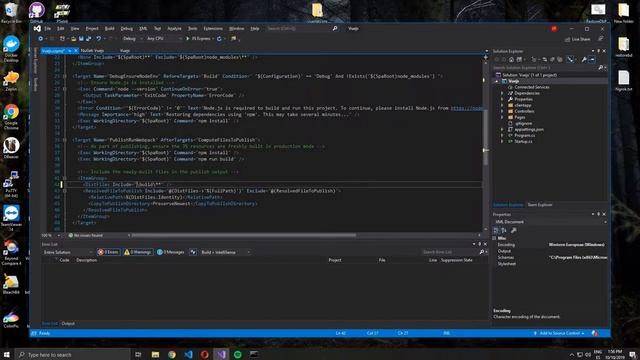Close the active csproj document tab

[76, 51]
